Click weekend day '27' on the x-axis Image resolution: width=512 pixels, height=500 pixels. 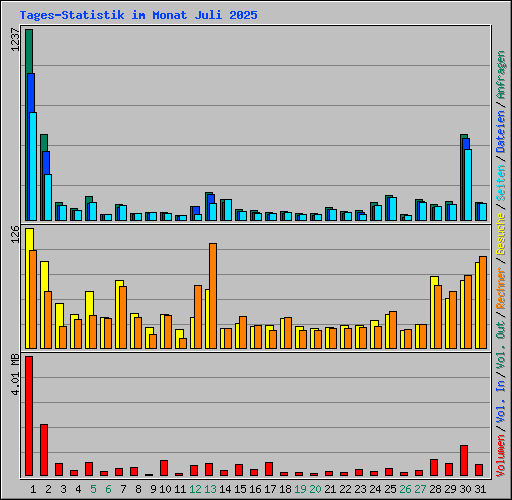tap(420, 489)
